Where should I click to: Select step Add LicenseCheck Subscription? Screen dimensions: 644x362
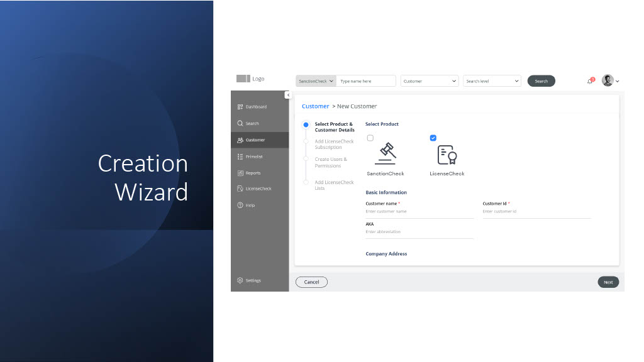334,144
